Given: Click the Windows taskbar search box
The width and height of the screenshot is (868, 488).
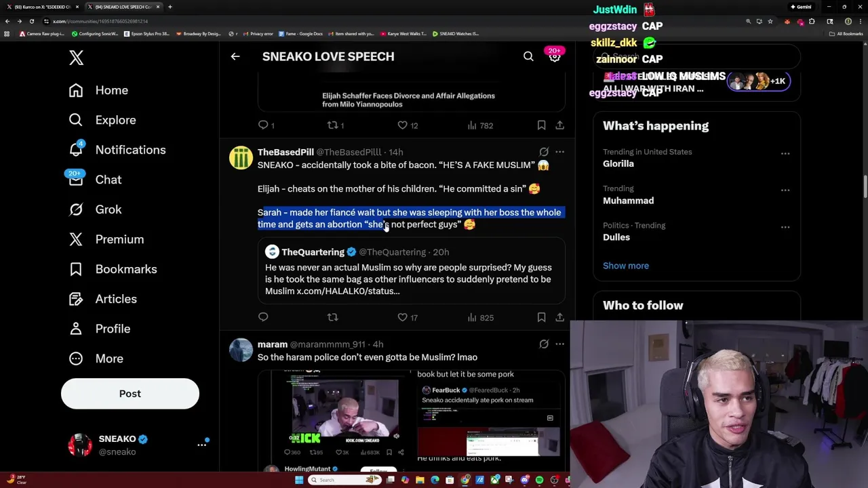Looking at the screenshot, I should [344, 480].
